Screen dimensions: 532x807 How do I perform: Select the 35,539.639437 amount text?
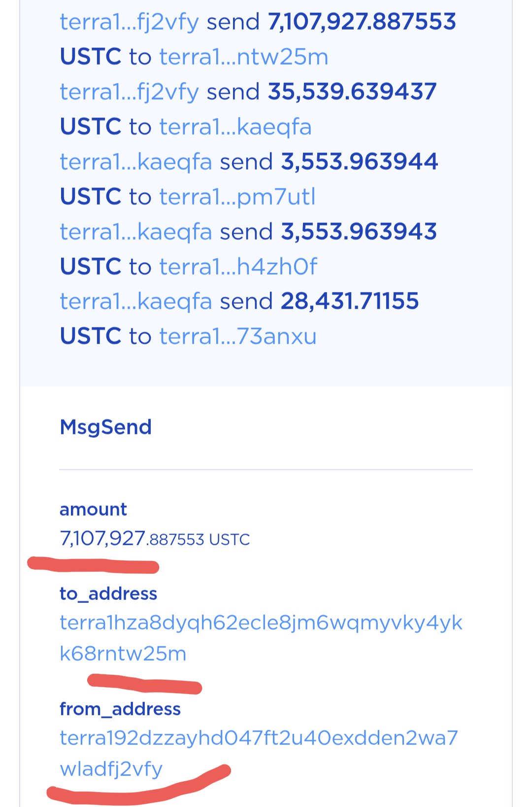tap(352, 92)
